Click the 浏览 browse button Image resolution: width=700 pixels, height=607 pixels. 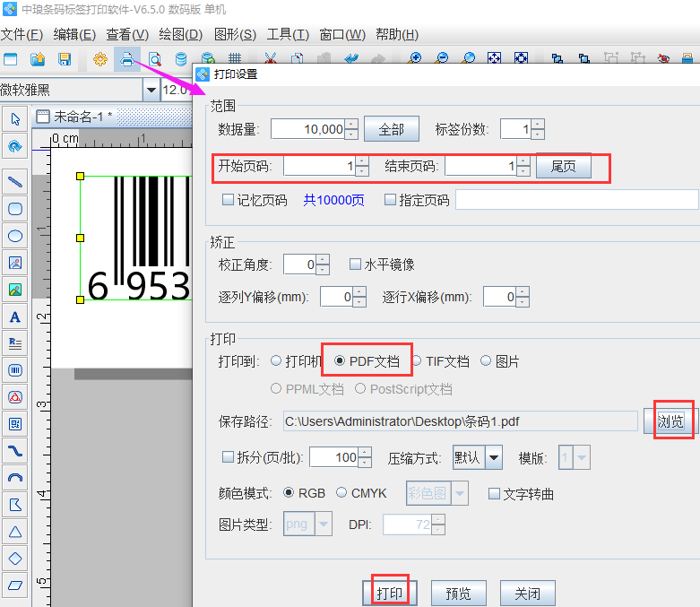click(x=670, y=421)
